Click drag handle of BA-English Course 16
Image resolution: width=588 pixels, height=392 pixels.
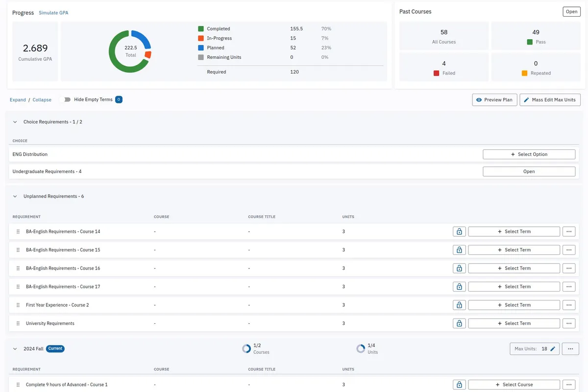pyautogui.click(x=18, y=269)
